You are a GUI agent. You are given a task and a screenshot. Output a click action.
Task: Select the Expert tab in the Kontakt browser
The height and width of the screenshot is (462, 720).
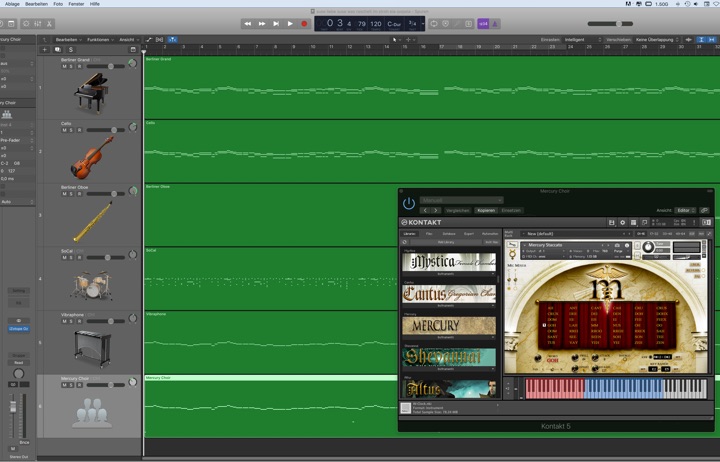(469, 234)
